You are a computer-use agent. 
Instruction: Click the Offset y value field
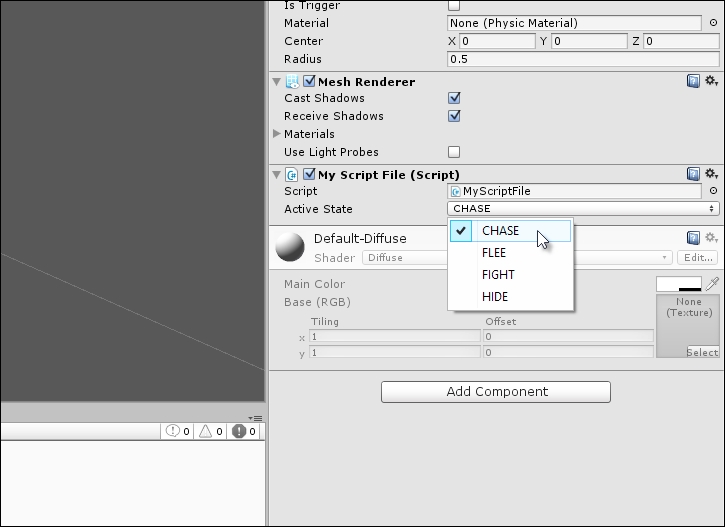click(568, 352)
